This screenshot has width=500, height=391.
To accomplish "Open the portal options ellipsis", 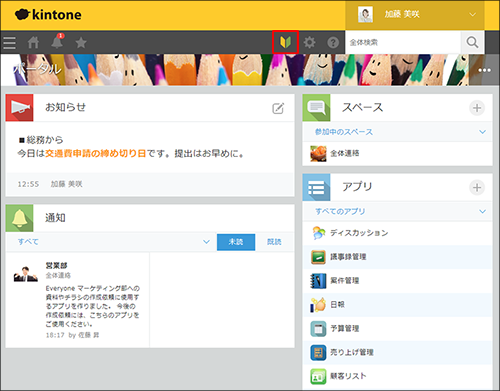I will pos(484,70).
